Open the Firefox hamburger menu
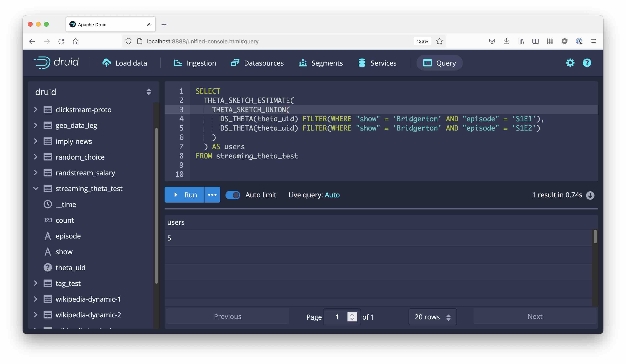 [594, 41]
